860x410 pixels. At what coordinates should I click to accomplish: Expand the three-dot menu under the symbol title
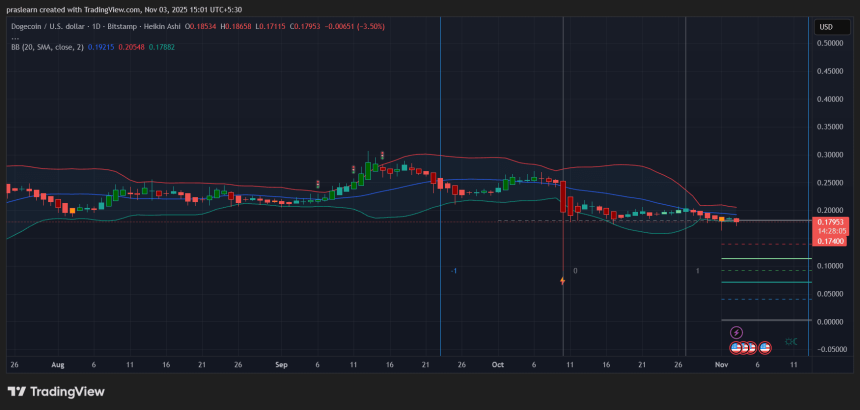(x=15, y=37)
